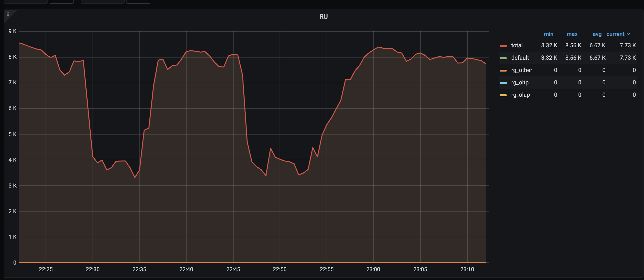Image resolution: width=644 pixels, height=280 pixels.
Task: Sort legend by max column
Action: pos(572,34)
